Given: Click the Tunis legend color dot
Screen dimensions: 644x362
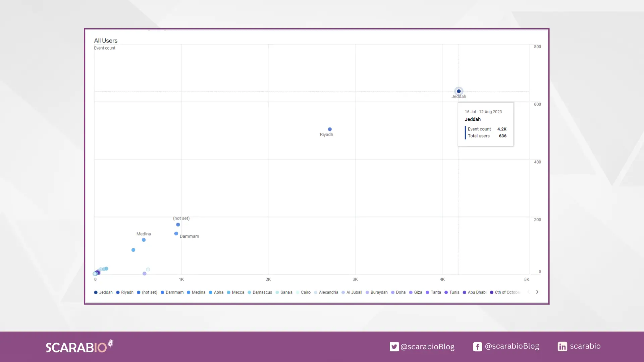Looking at the screenshot, I should pyautogui.click(x=446, y=292).
